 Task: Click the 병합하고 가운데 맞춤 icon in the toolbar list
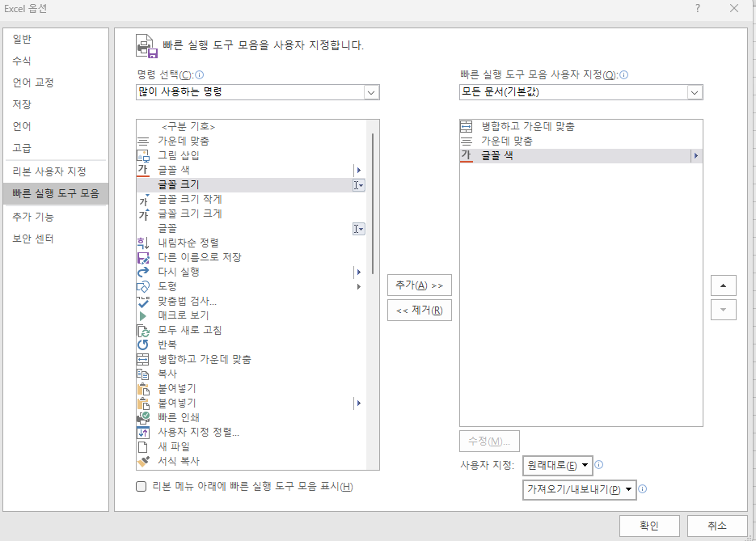[467, 127]
